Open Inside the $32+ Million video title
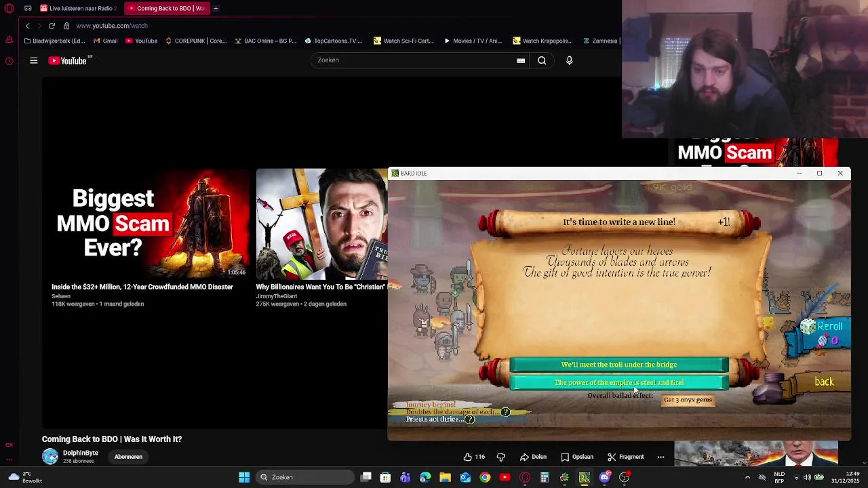 [142, 287]
